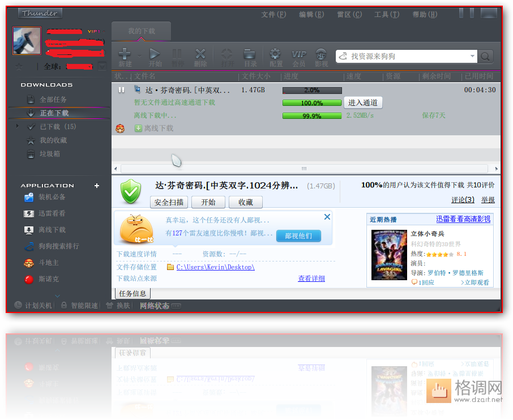Open the C:\Users\Kevin\Desktop\ path link
Screen dimensions: 513x420
click(x=215, y=267)
